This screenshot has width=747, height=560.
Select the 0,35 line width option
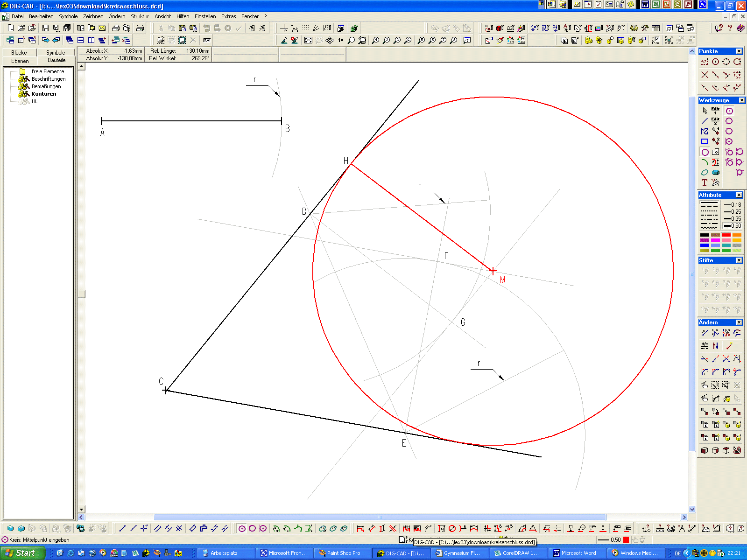click(x=732, y=219)
